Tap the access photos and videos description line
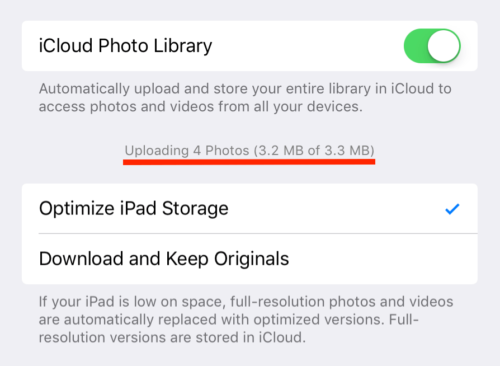This screenshot has height=366, width=500. click(200, 107)
